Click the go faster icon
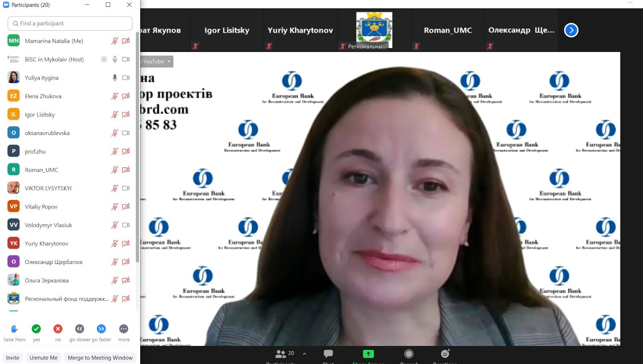The height and width of the screenshot is (364, 643). (101, 329)
